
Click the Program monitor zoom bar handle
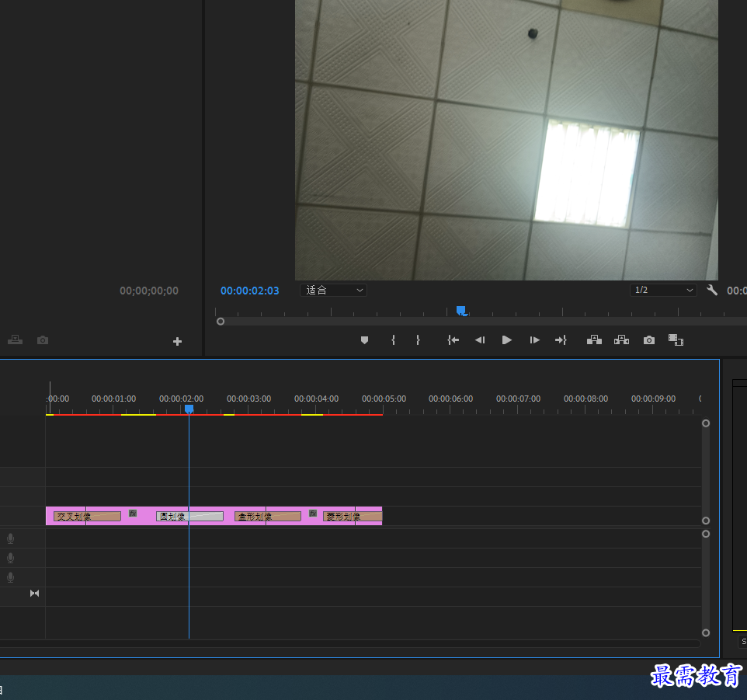(x=220, y=322)
